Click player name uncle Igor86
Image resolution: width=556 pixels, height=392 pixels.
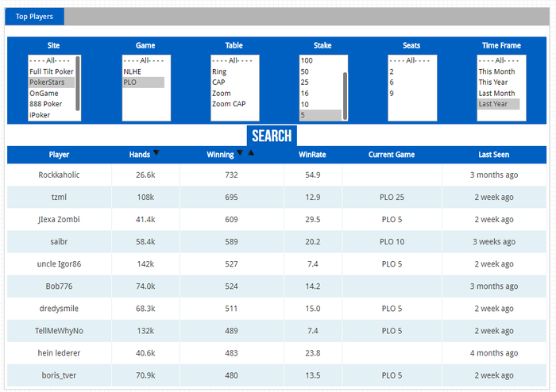pos(59,264)
